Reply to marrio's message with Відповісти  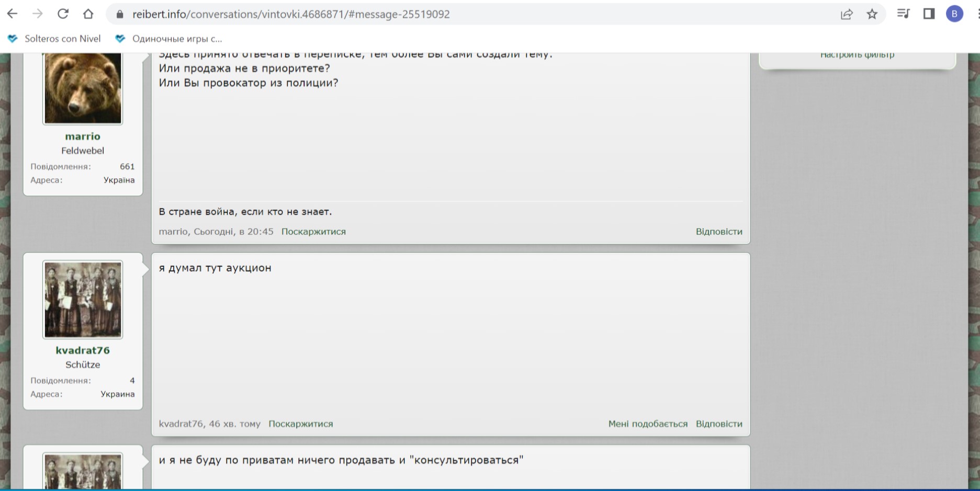(719, 232)
